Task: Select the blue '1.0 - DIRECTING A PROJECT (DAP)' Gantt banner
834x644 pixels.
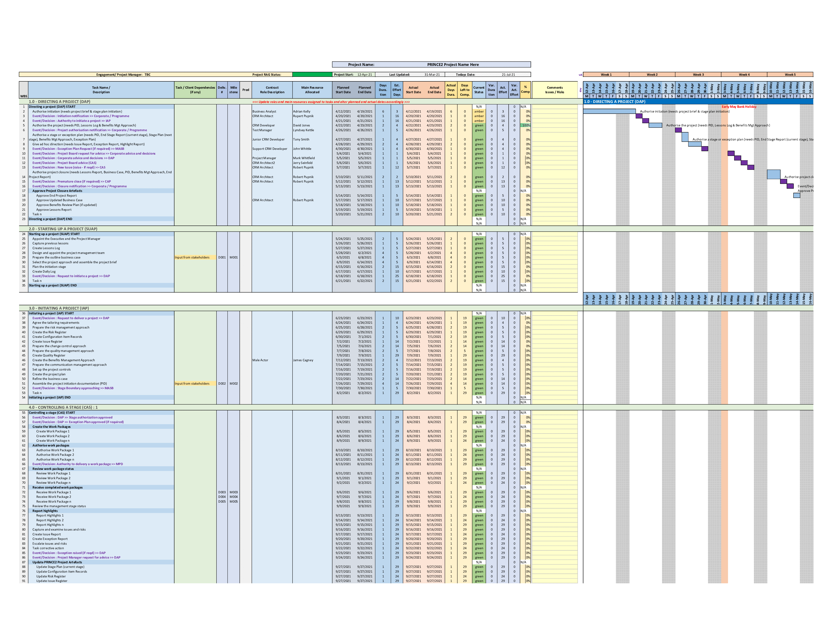Action: [x=698, y=102]
